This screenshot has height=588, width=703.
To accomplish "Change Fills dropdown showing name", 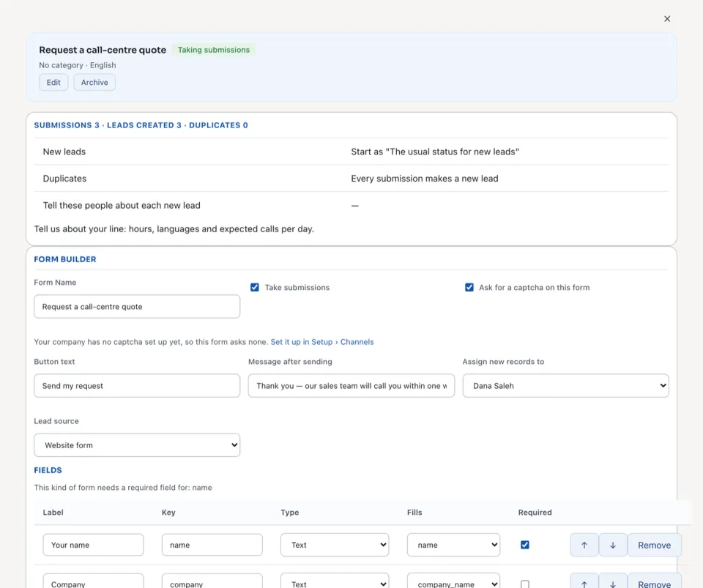I will coord(453,545).
